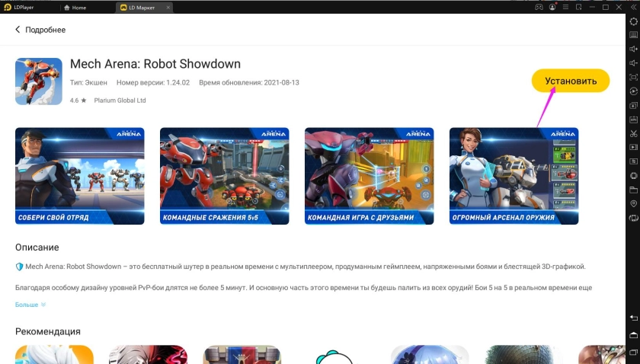Open screenshot Командная игра с друзьями
The width and height of the screenshot is (640, 364).
pos(370,176)
